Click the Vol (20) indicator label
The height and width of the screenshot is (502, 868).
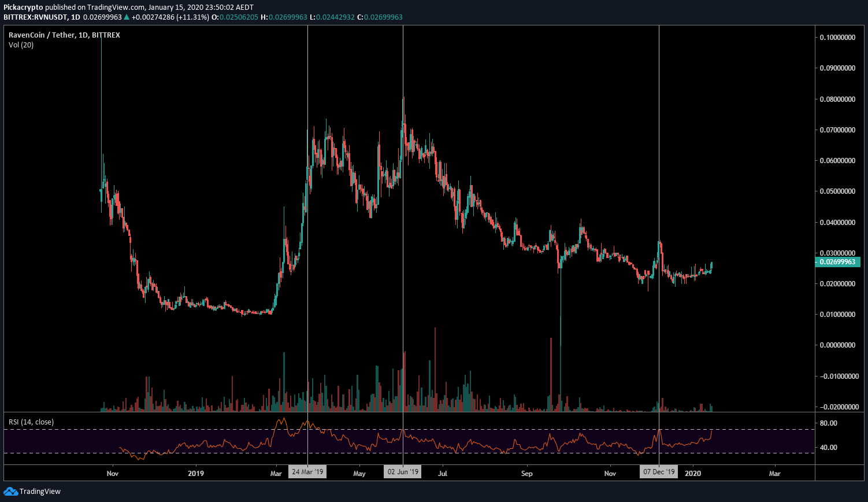(21, 45)
